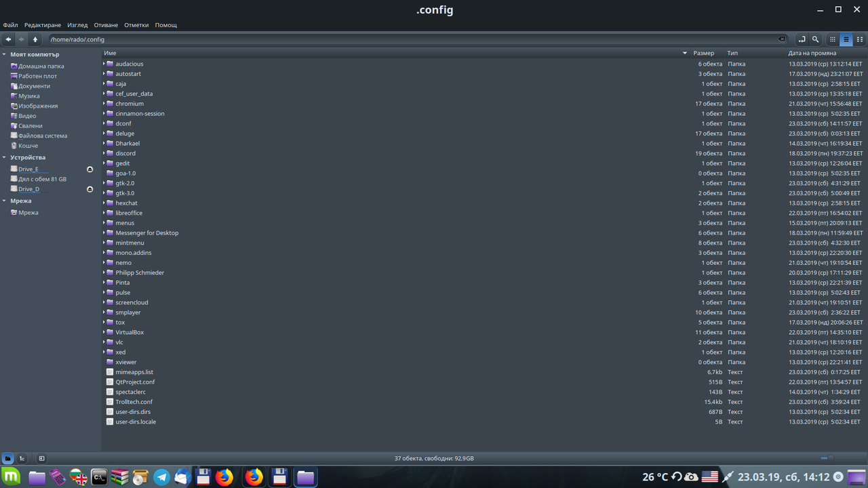Eject Drive_D
The height and width of the screenshot is (488, 868).
point(90,189)
